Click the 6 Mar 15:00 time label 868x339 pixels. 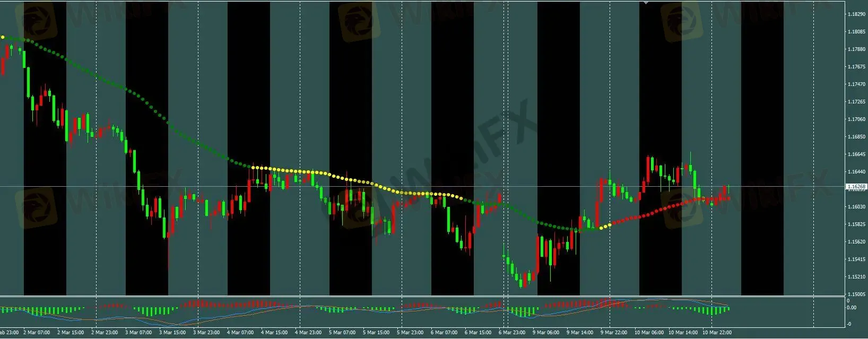click(x=478, y=333)
